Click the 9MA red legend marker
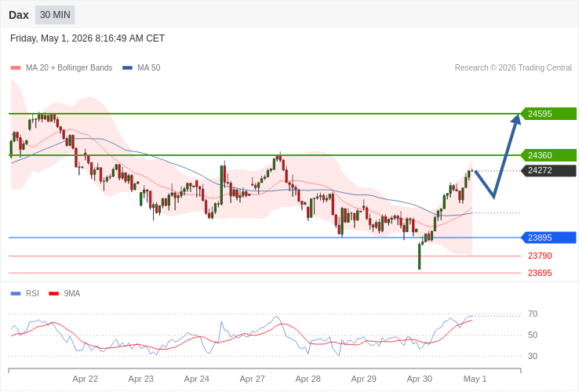579x392 pixels. tap(54, 294)
